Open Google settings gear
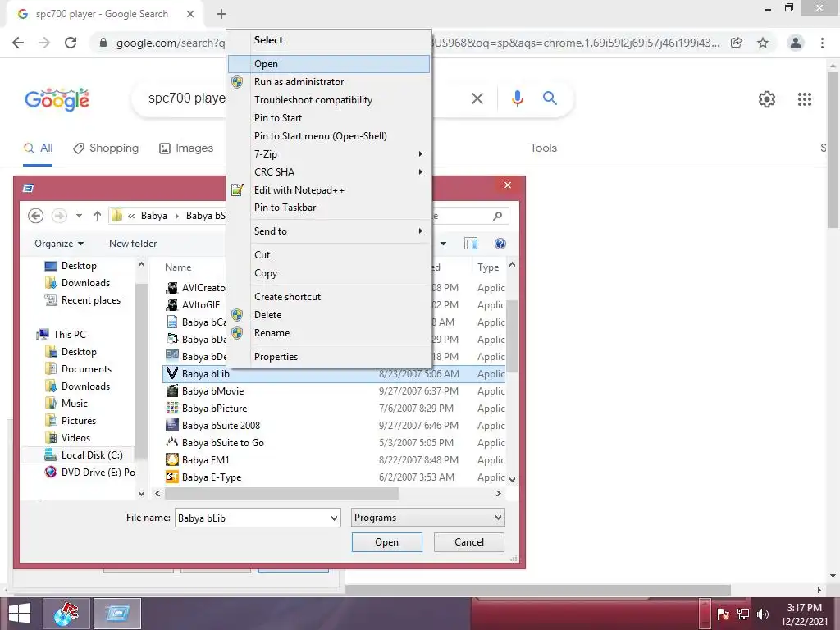840x630 pixels. (767, 99)
